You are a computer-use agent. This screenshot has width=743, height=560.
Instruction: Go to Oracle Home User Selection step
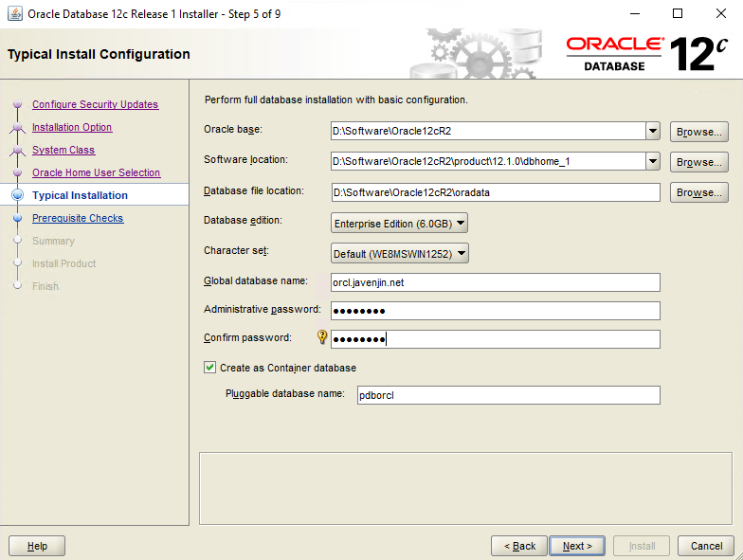point(97,172)
